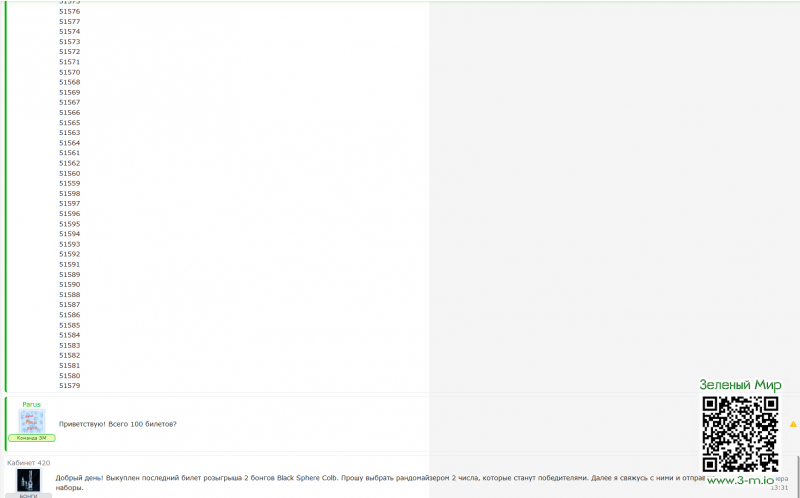Image resolution: width=800 pixels, height=498 pixels.
Task: Click the yellow warning triangle icon
Action: (x=793, y=424)
